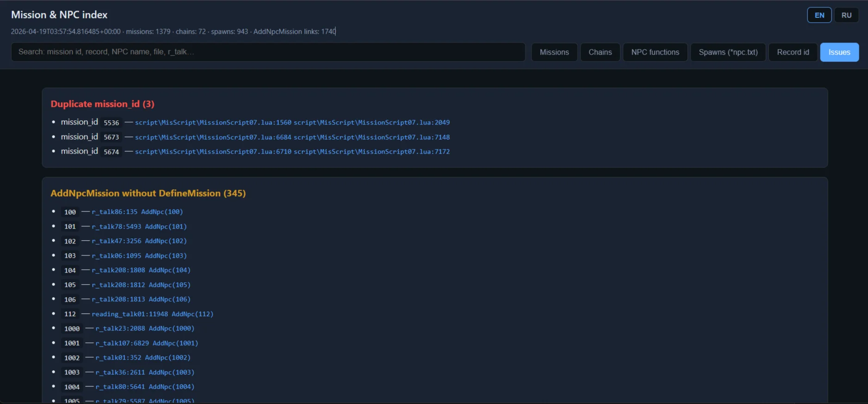Open the Missions tab
The width and height of the screenshot is (868, 404).
coord(554,52)
